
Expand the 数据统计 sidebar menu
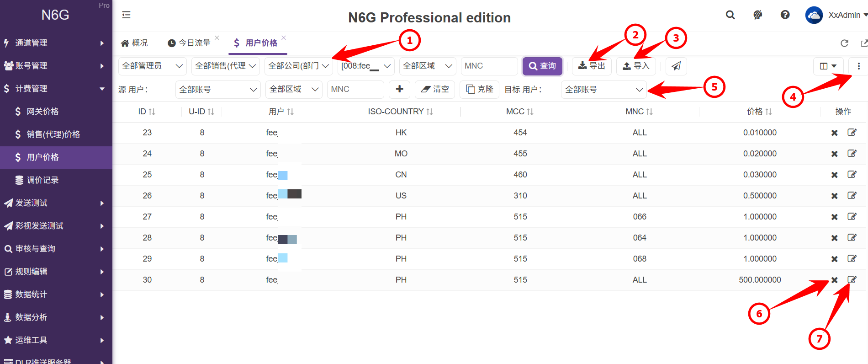[x=56, y=294]
